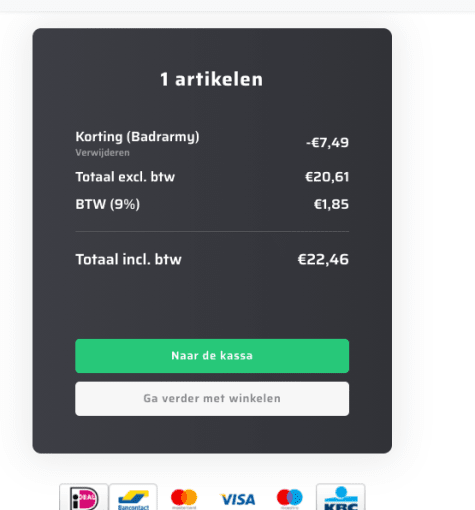Screen dimensions: 475x510
Task: Click the €1,85 tax amount
Action: click(331, 204)
